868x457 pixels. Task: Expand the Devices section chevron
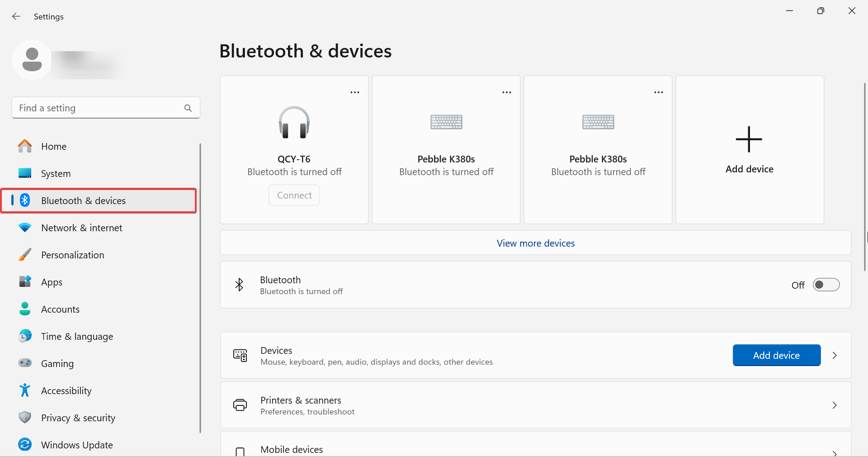pyautogui.click(x=835, y=356)
